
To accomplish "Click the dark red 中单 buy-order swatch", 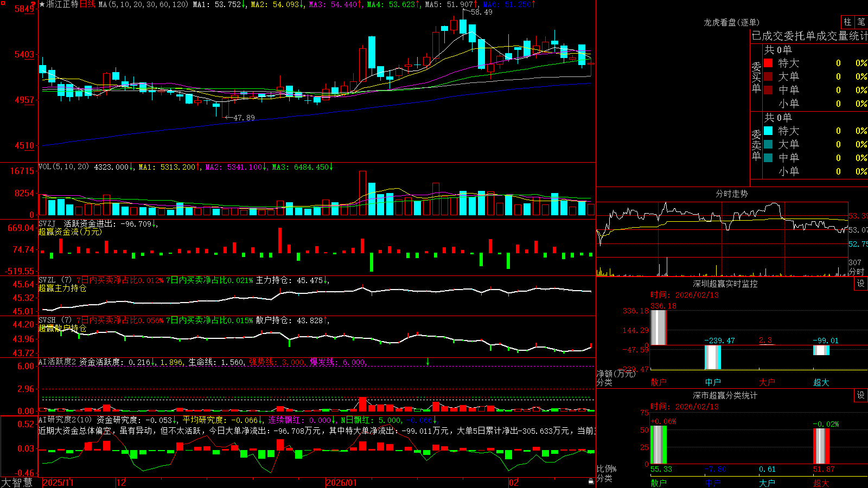I will 768,90.
